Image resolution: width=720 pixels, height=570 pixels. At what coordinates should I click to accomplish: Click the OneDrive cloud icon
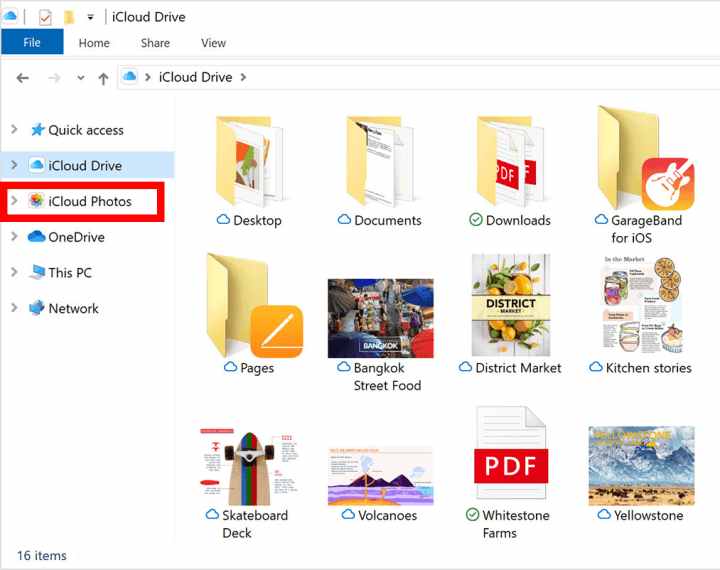click(x=36, y=237)
